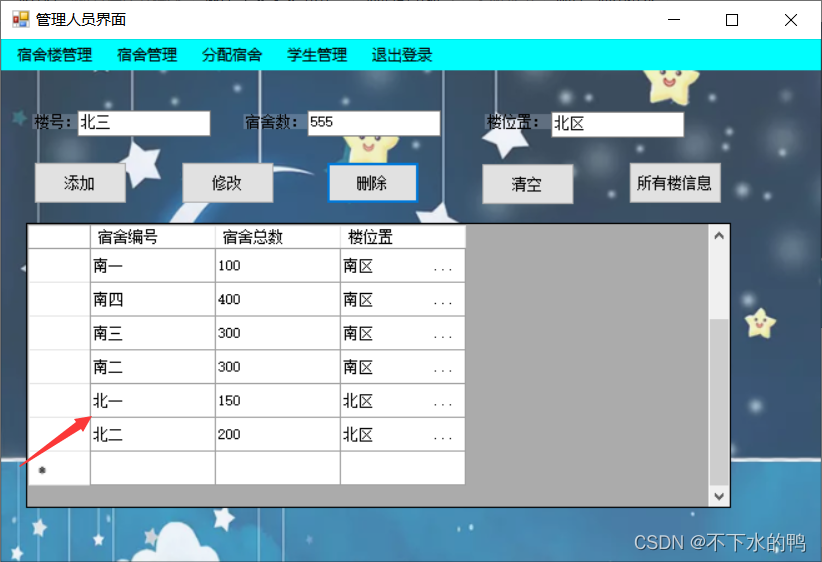This screenshot has height=562, width=822.
Task: Select the 北一 cell
Action: [153, 401]
